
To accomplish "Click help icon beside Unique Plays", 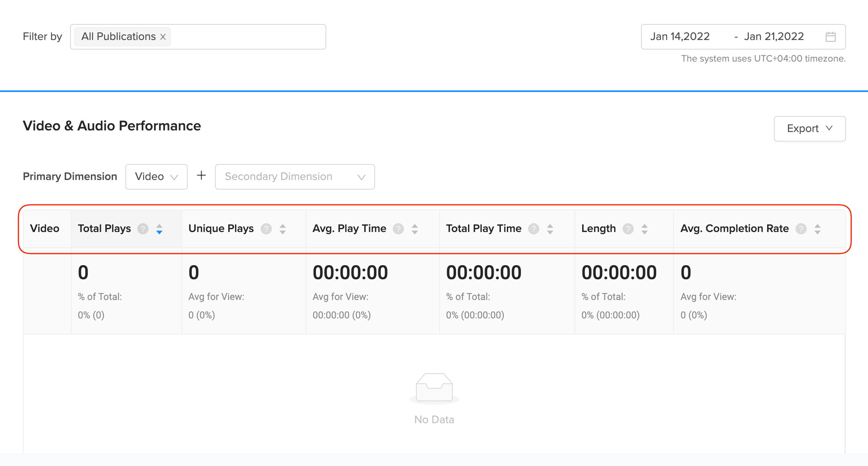I will [266, 229].
